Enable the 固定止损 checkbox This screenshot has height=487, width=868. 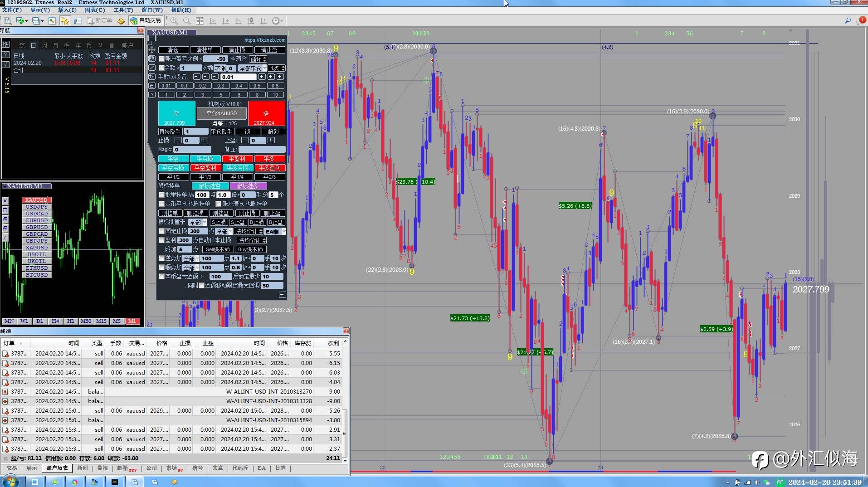pos(161,231)
